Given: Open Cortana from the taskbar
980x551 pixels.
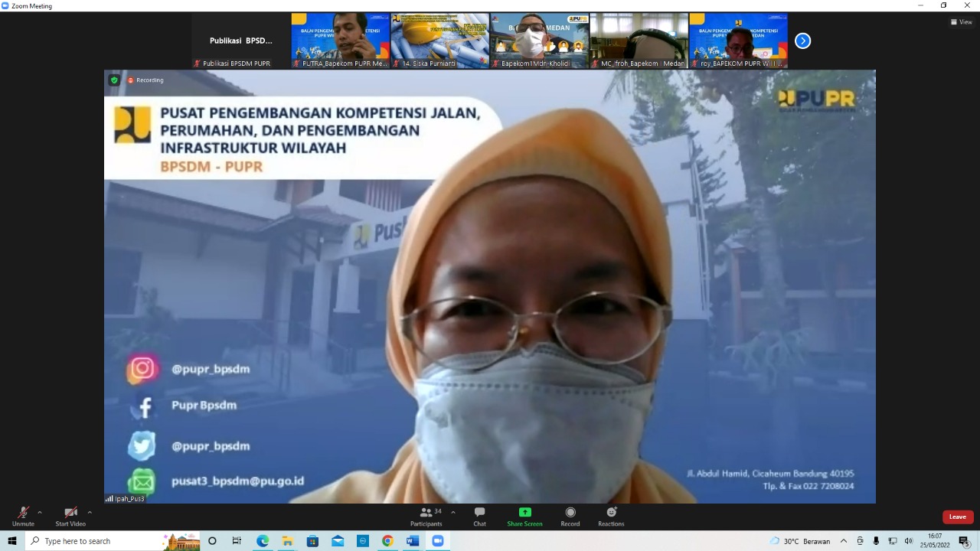Looking at the screenshot, I should pyautogui.click(x=212, y=541).
